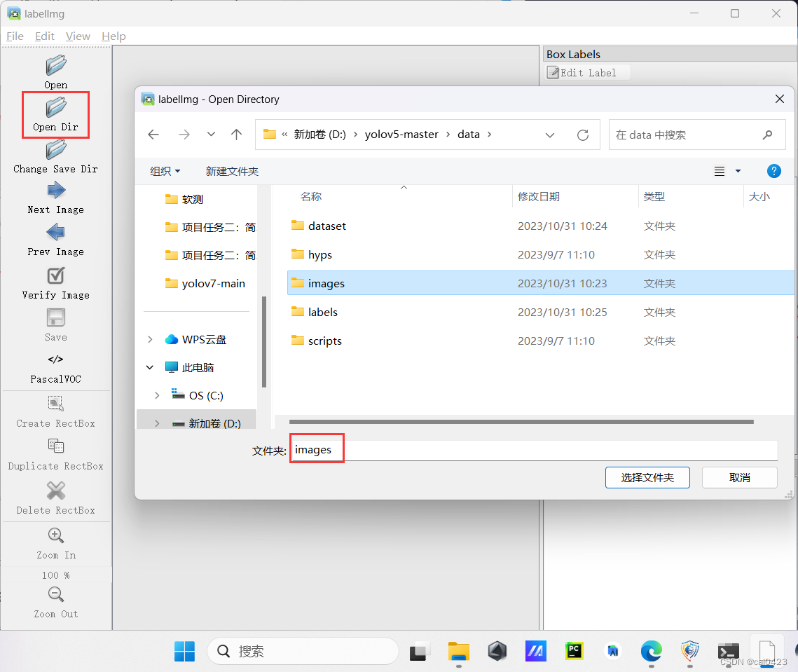Expand the address bar history dropdown
The width and height of the screenshot is (798, 672).
550,135
